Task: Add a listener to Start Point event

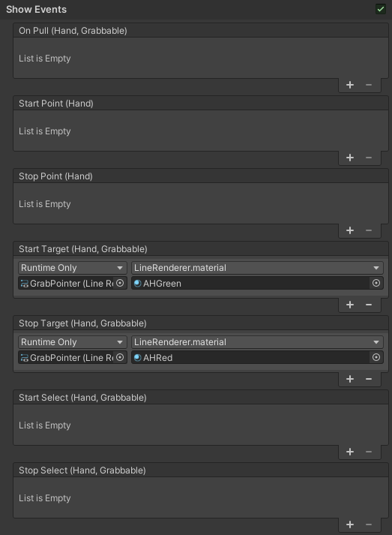Action: (350, 158)
